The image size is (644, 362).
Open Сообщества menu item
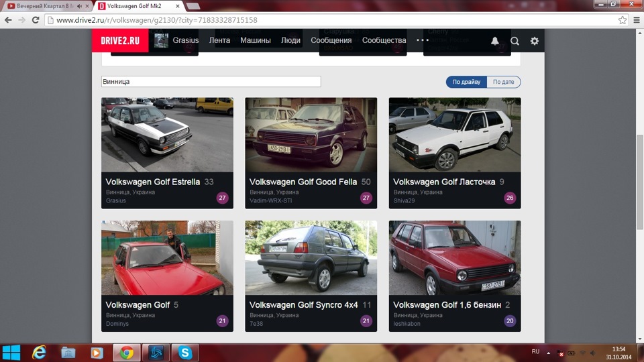tap(384, 40)
